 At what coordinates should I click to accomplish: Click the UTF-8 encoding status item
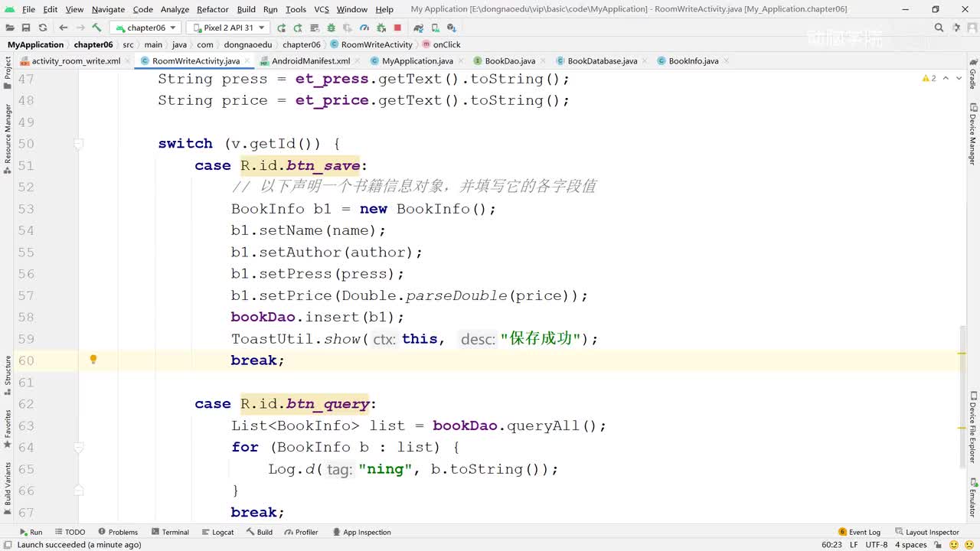pyautogui.click(x=877, y=545)
